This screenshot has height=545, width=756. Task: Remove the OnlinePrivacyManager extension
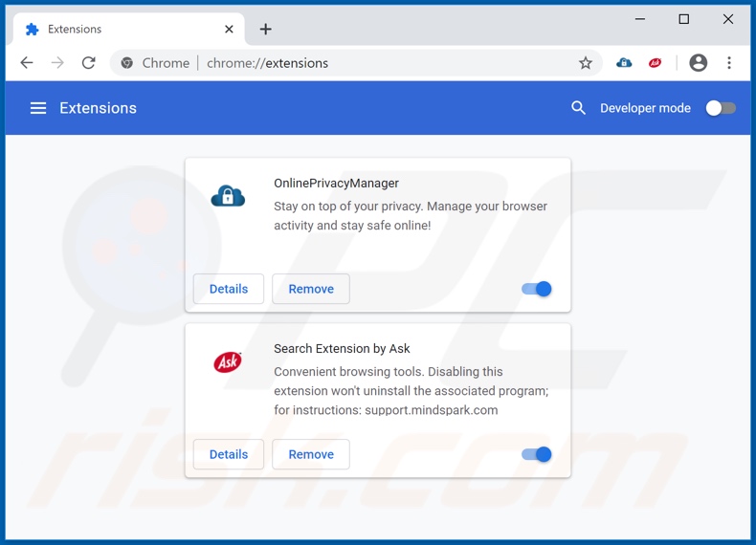311,289
